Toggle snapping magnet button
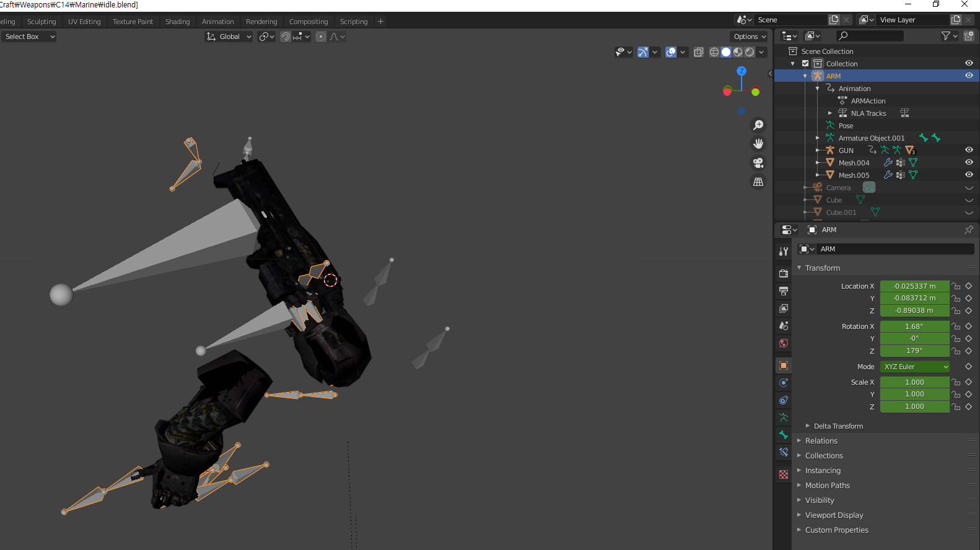980x550 pixels. [x=286, y=37]
